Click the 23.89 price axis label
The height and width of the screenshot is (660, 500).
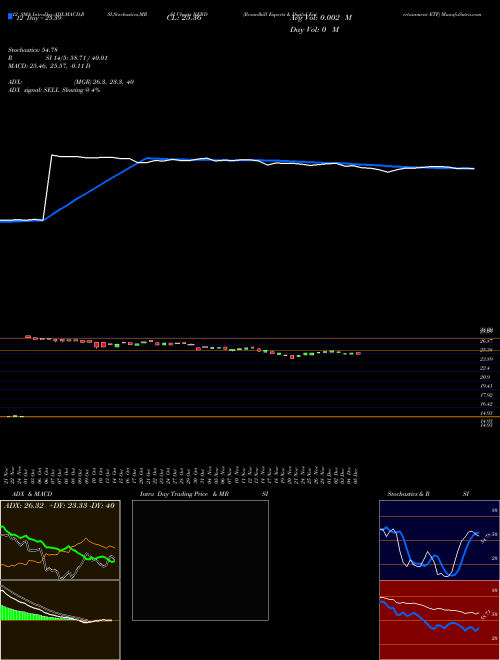pyautogui.click(x=487, y=359)
